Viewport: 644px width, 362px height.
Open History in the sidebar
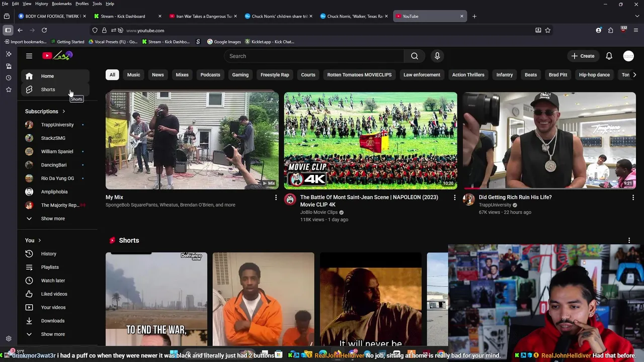click(x=55, y=254)
